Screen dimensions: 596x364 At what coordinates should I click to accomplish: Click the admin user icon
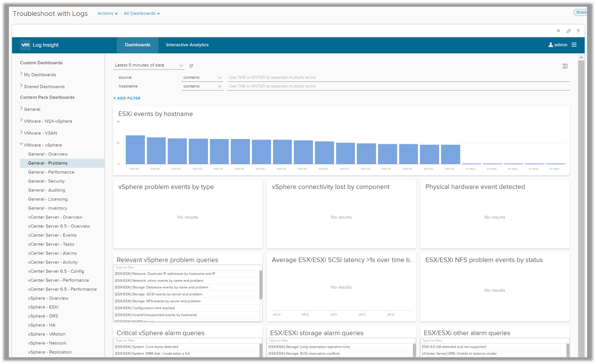[x=551, y=45]
